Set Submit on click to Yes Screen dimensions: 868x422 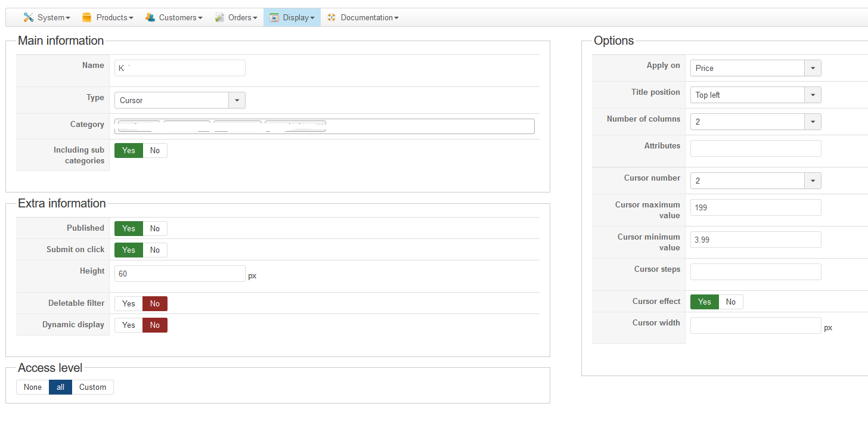(x=129, y=250)
